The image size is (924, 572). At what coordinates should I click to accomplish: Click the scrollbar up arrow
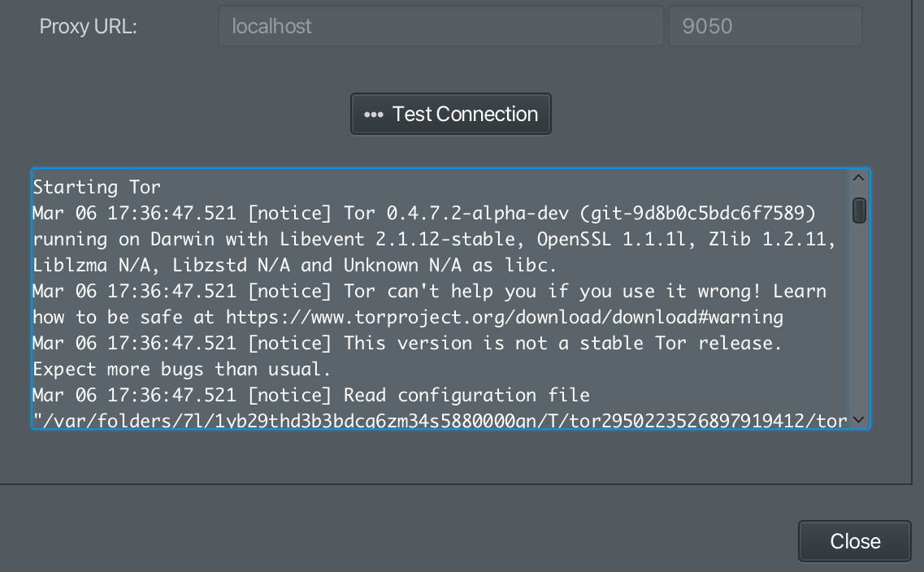857,178
